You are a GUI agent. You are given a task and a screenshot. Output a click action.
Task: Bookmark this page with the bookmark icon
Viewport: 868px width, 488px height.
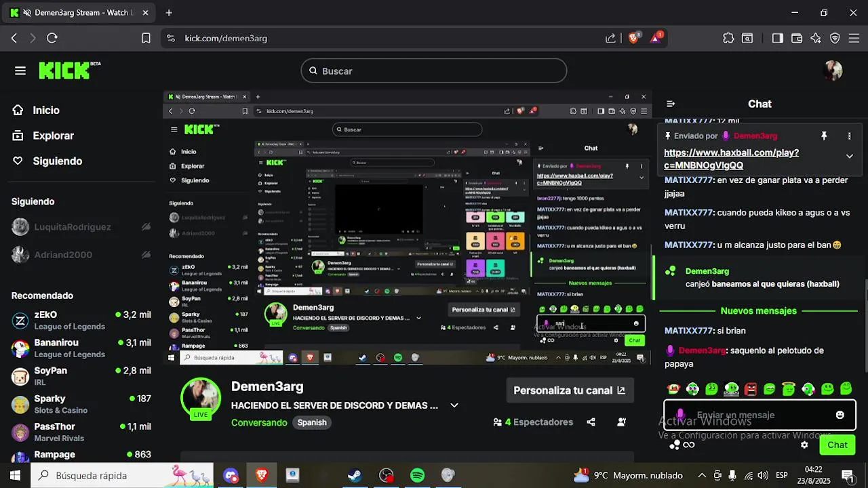click(x=146, y=38)
